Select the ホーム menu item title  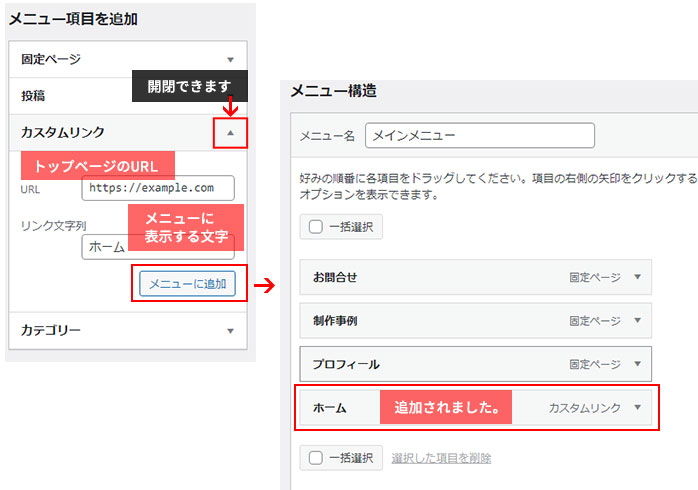(x=329, y=408)
